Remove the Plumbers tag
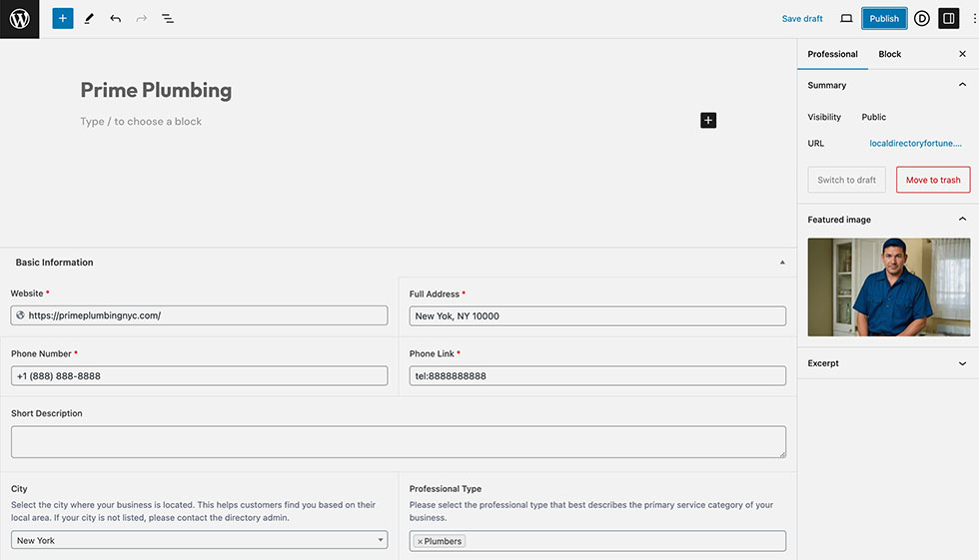The image size is (979, 560). point(420,542)
